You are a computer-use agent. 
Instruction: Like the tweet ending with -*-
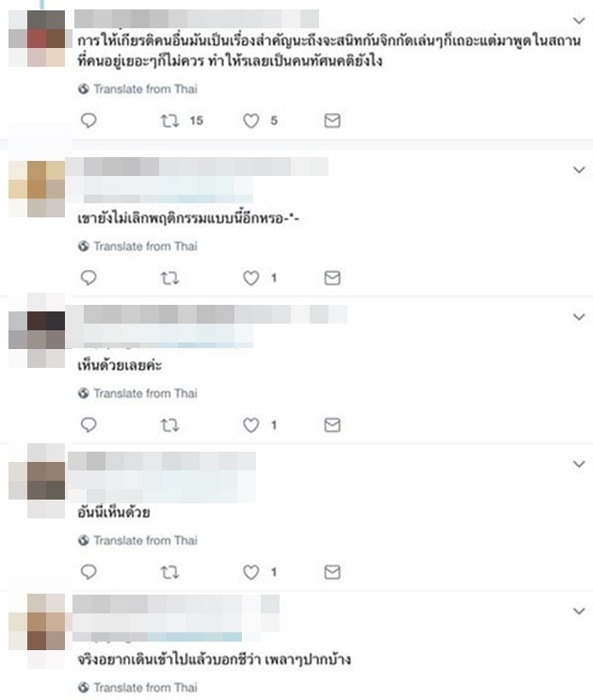(x=251, y=278)
